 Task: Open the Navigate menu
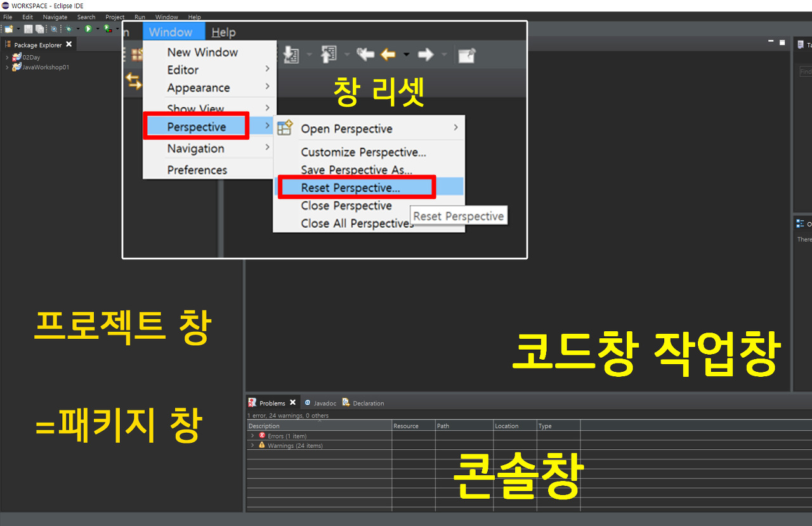pyautogui.click(x=55, y=17)
